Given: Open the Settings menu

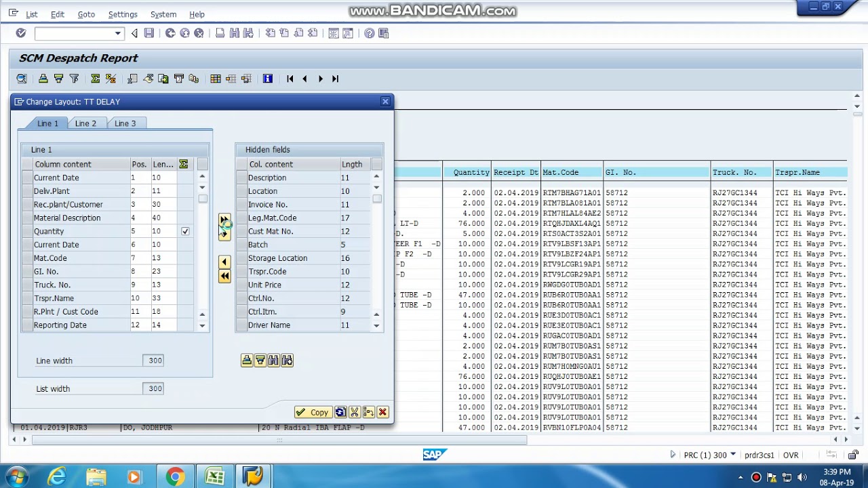Looking at the screenshot, I should (x=123, y=14).
